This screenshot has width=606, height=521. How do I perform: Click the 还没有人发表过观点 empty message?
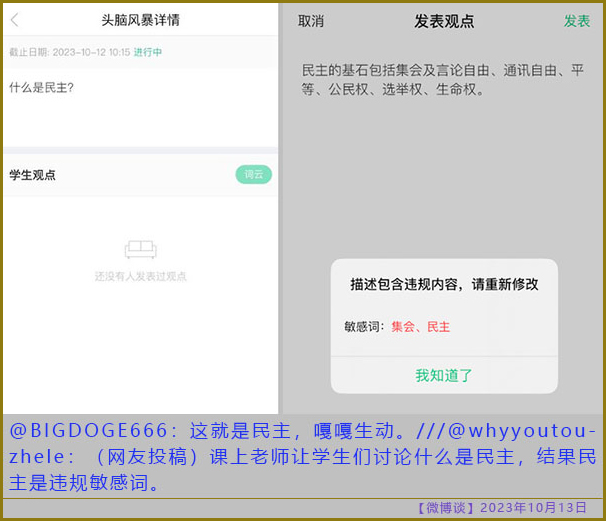click(x=141, y=276)
